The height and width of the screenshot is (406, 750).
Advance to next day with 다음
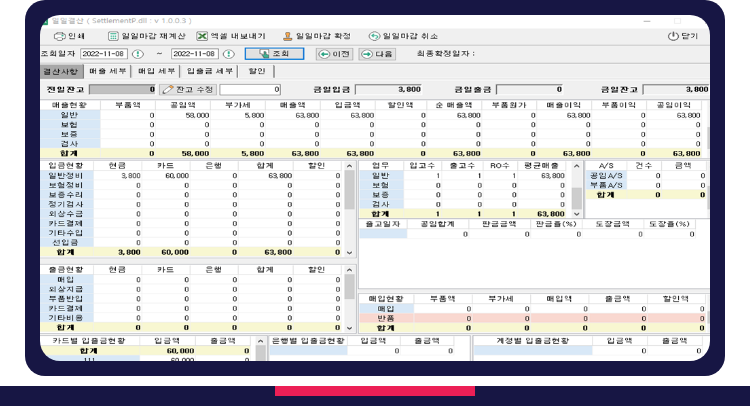coord(378,54)
